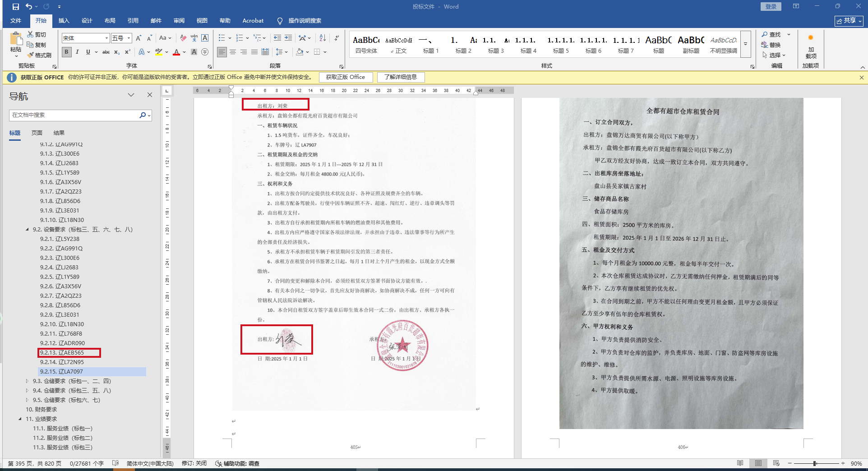Image resolution: width=868 pixels, height=471 pixels.
Task: Click the 获取正版 Office button
Action: pyautogui.click(x=346, y=77)
